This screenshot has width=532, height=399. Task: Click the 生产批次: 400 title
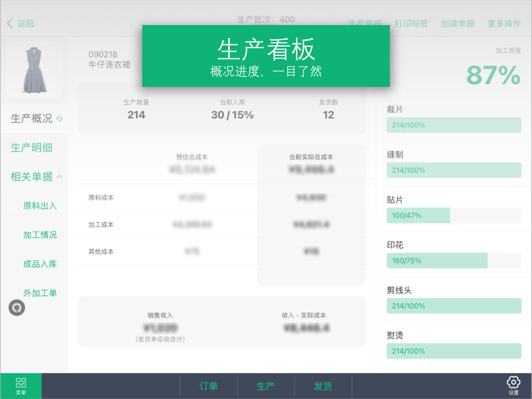265,19
